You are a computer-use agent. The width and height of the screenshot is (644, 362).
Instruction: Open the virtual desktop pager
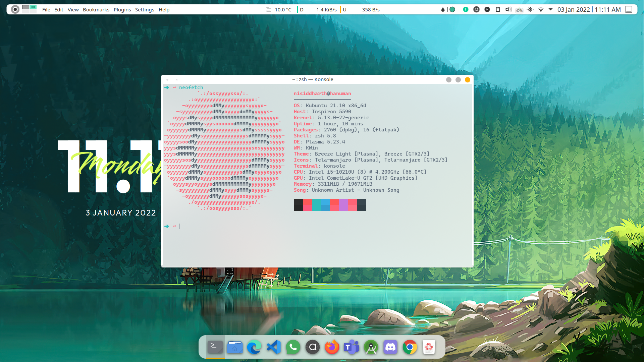pyautogui.click(x=29, y=9)
